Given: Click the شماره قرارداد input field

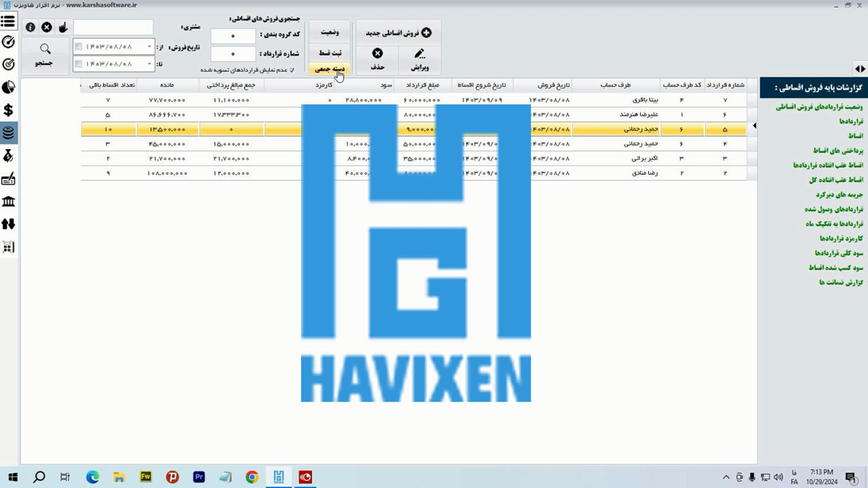Looking at the screenshot, I should click(233, 54).
